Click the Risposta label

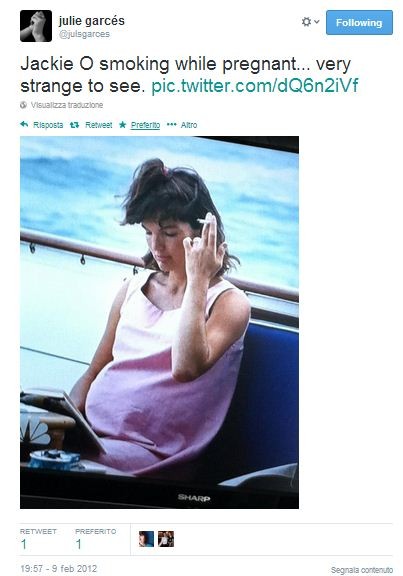pyautogui.click(x=48, y=125)
